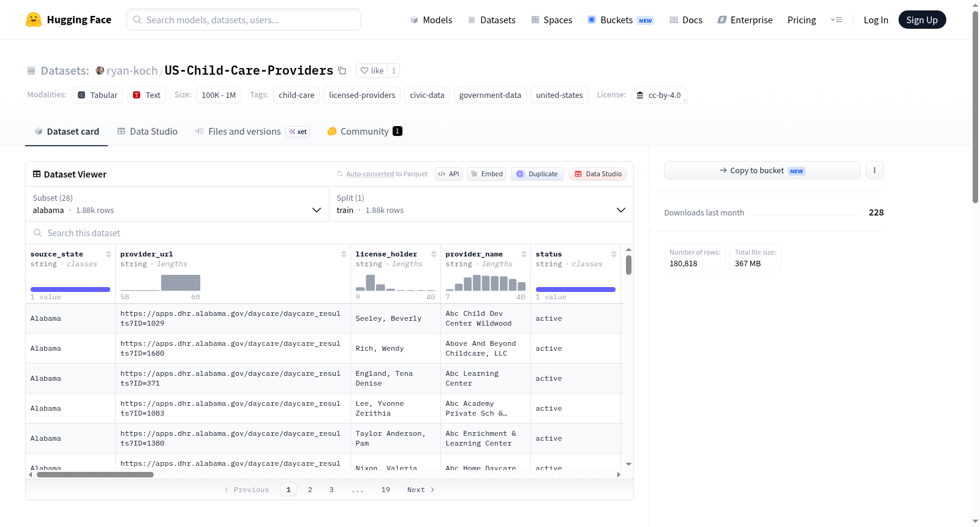Select the civic-data tag

tap(427, 95)
